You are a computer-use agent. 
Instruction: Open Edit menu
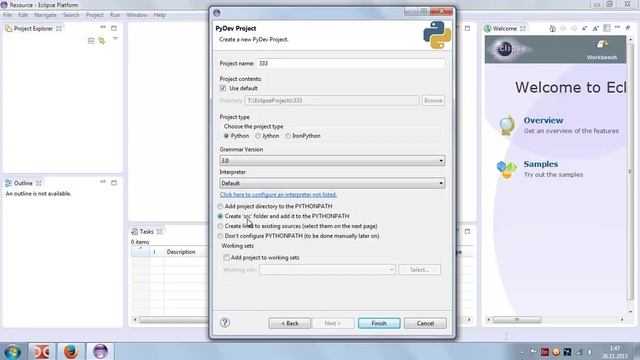click(x=23, y=15)
